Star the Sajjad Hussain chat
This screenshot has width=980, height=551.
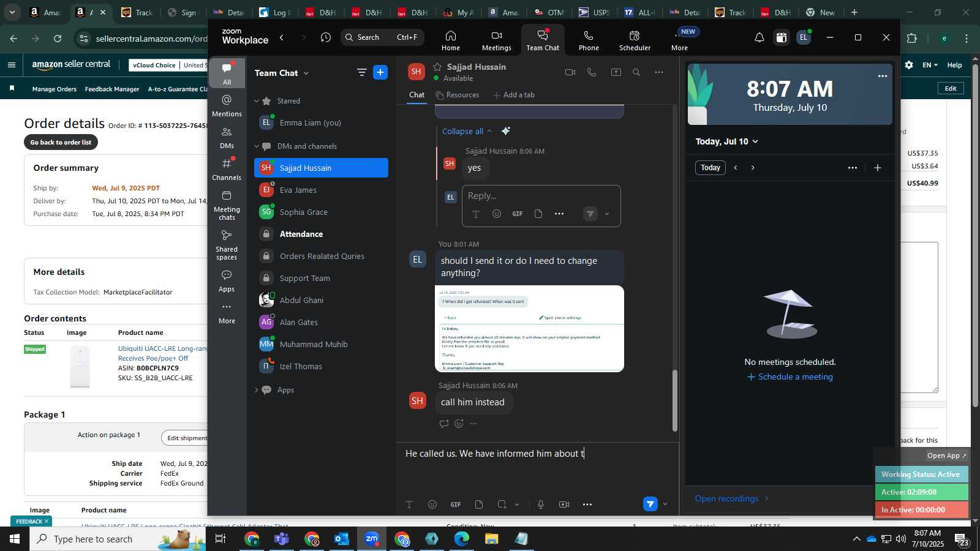437,67
